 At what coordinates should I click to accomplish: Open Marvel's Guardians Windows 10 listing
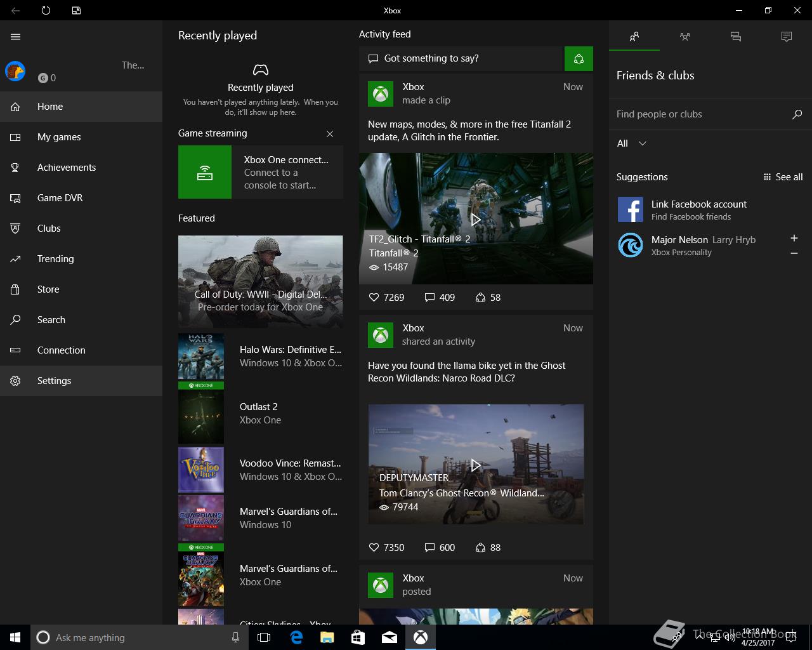pyautogui.click(x=261, y=518)
